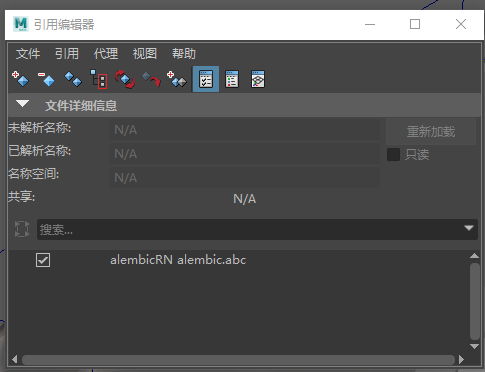Open the 文件 menu
This screenshot has width=485, height=372.
point(28,54)
